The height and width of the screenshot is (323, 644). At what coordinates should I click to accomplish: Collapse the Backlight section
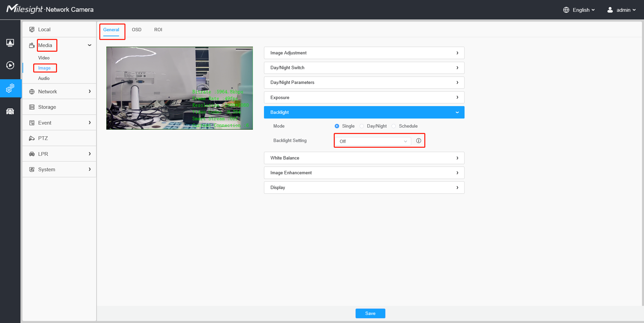click(x=364, y=112)
